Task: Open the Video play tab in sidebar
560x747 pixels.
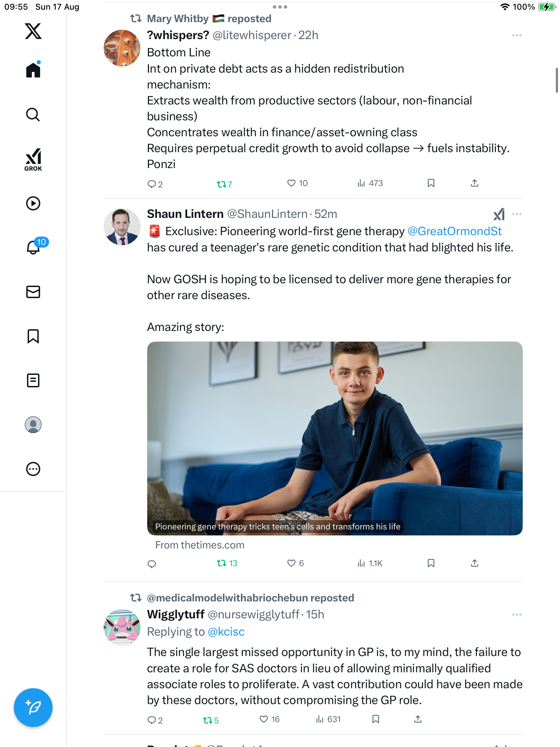Action: (x=33, y=203)
